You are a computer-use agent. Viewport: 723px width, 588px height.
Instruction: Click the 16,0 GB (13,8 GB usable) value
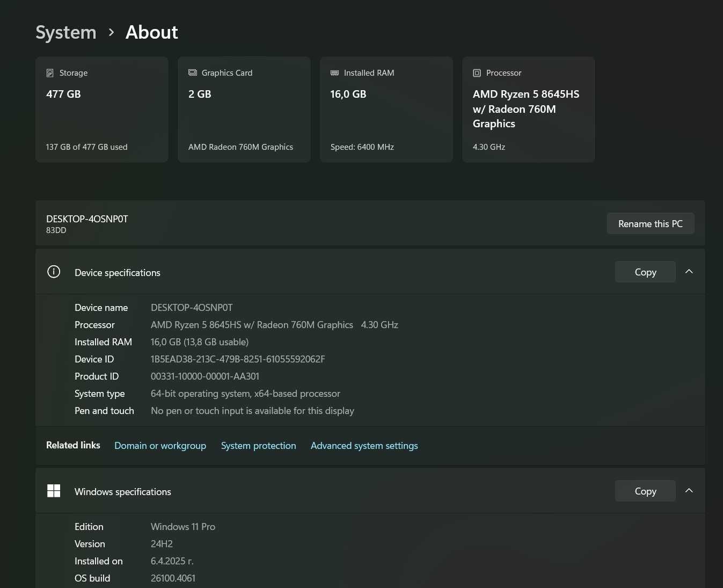pos(200,342)
